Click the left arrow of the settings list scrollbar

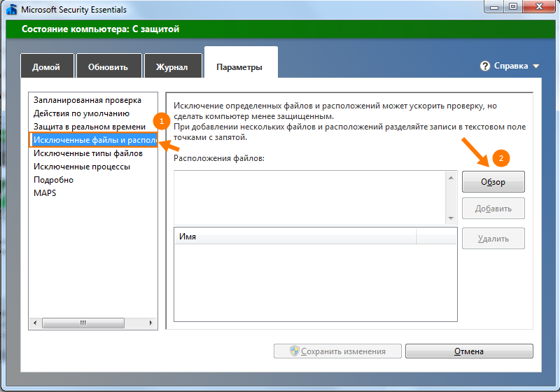point(35,323)
